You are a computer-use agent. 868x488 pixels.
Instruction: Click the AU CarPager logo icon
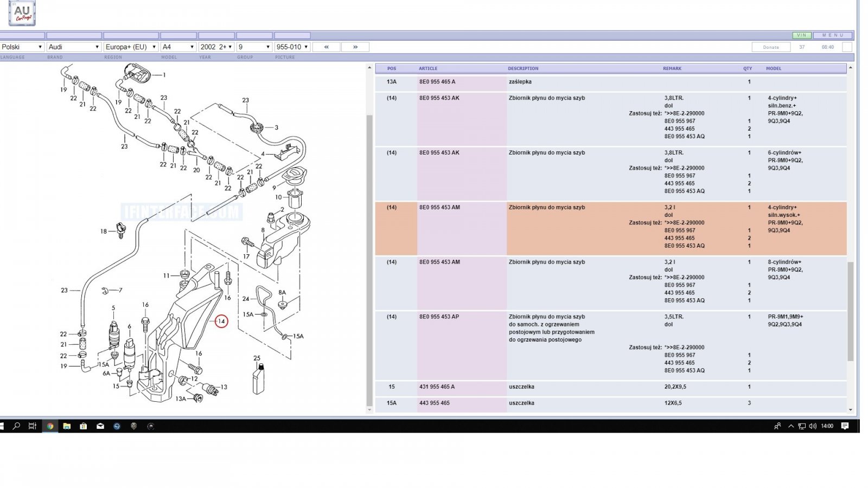(22, 14)
